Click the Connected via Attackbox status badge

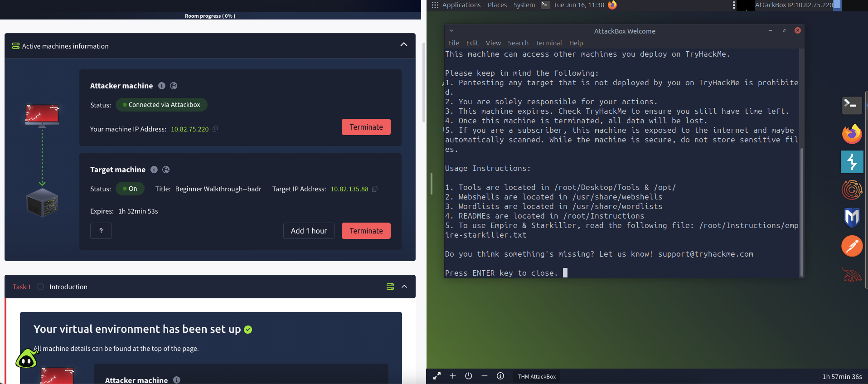161,105
